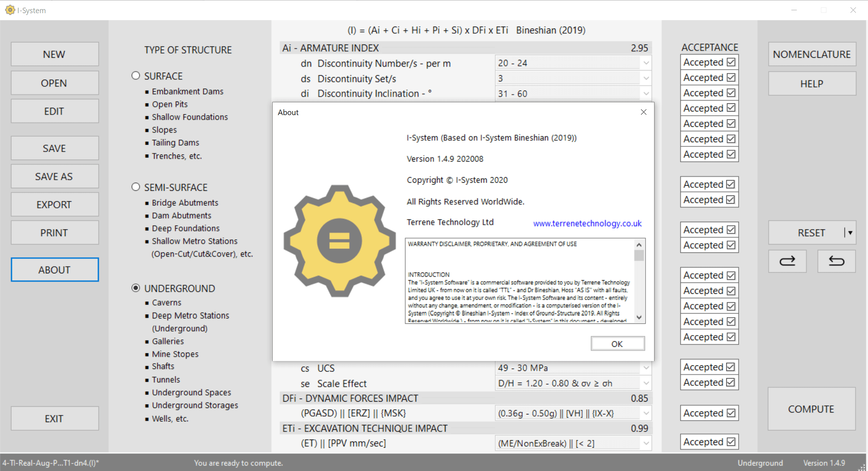
Task: Open Discontinuity Inclination dropdown showing 31 - 60
Action: (x=573, y=94)
